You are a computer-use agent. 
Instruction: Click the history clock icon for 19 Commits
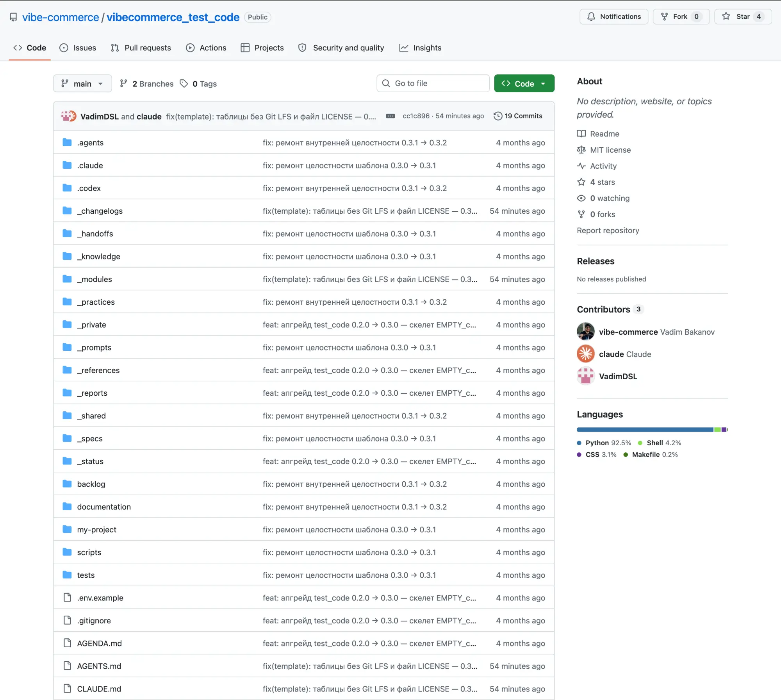(x=497, y=116)
